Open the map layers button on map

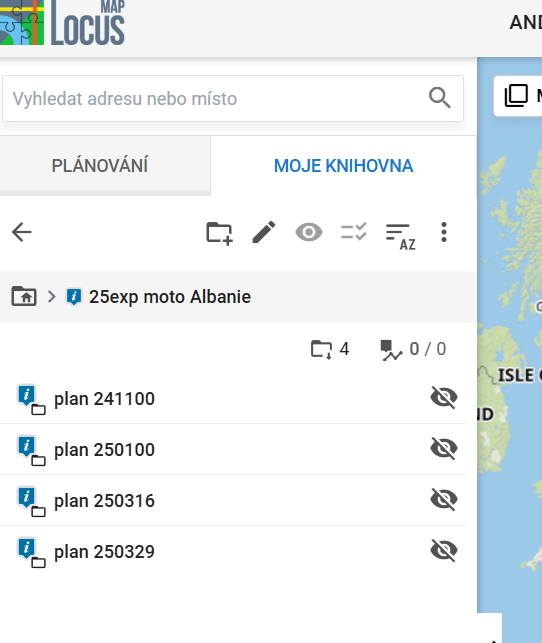tap(516, 96)
